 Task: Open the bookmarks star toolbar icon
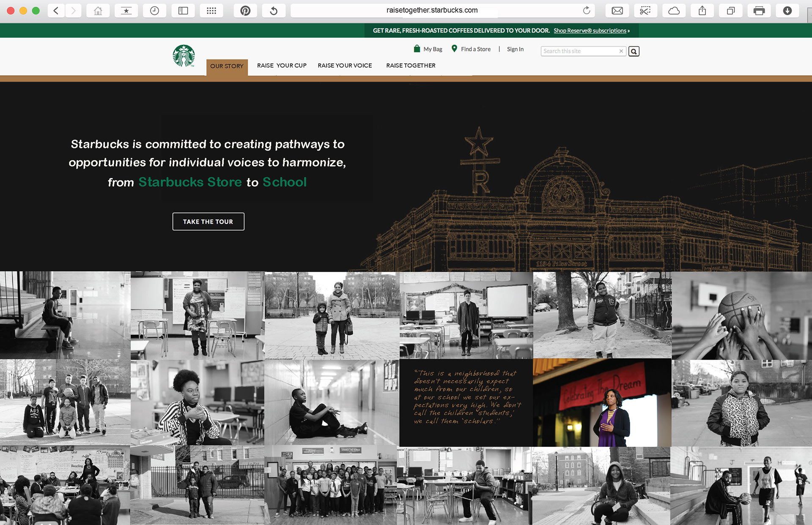point(126,11)
